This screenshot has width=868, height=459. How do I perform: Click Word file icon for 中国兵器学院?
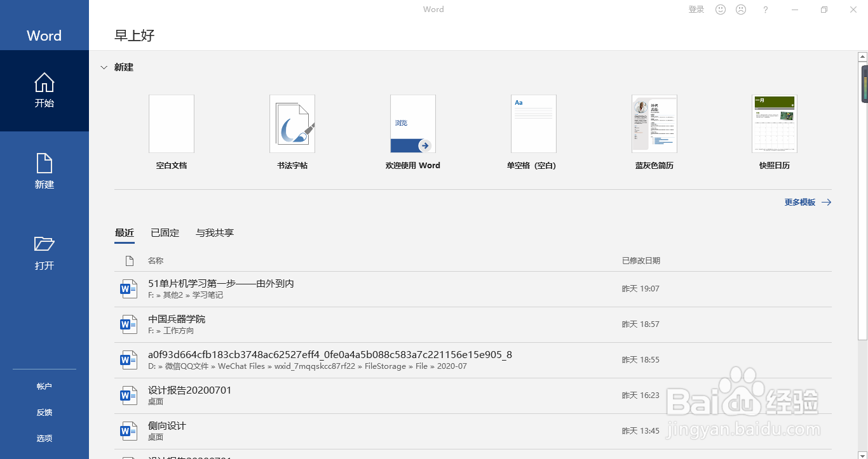129,325
